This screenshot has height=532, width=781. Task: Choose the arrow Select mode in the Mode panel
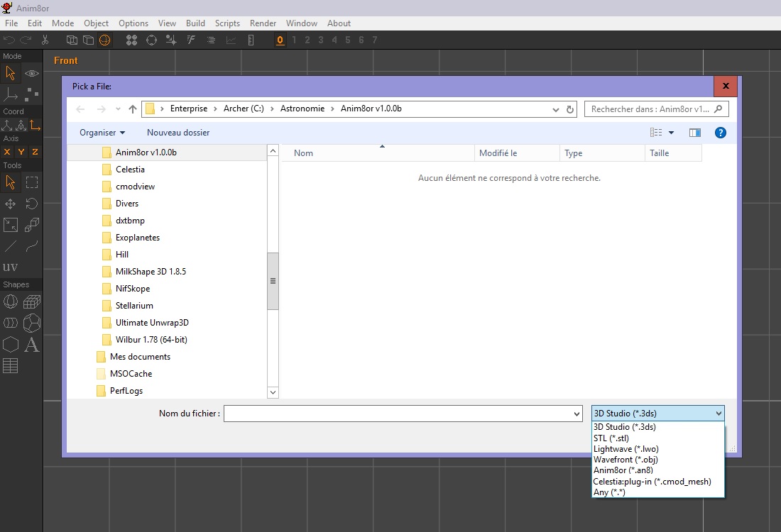[x=11, y=73]
